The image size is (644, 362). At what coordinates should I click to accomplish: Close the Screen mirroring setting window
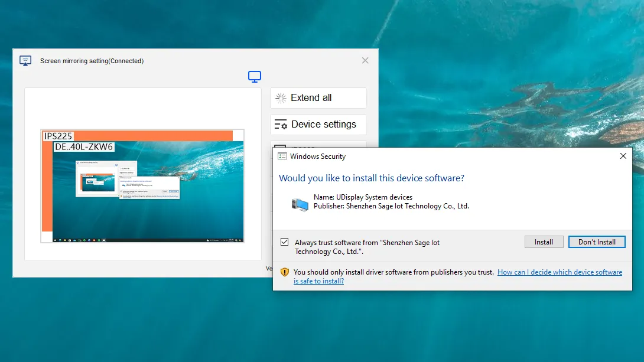pos(365,61)
